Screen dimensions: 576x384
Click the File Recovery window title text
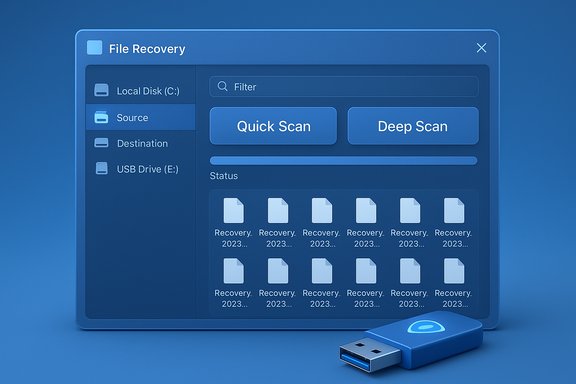click(147, 49)
